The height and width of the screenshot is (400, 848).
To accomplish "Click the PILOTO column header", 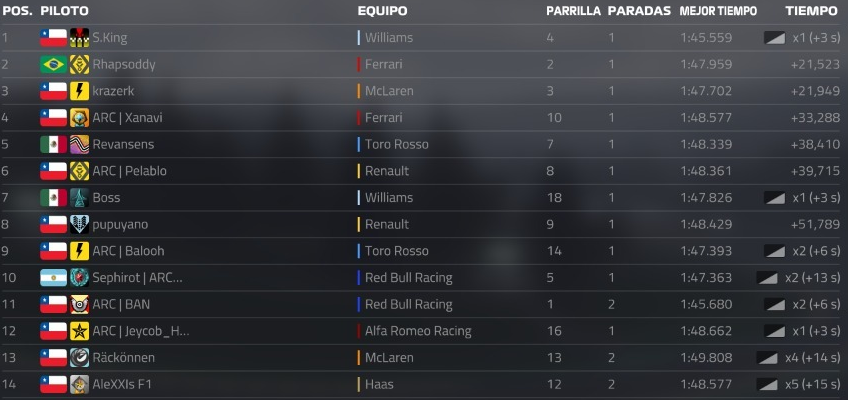I will [x=64, y=11].
